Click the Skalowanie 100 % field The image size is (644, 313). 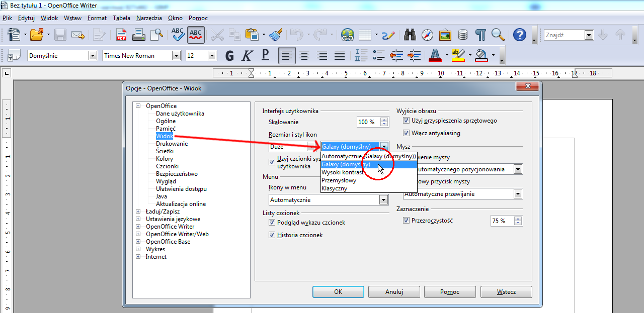pyautogui.click(x=373, y=122)
